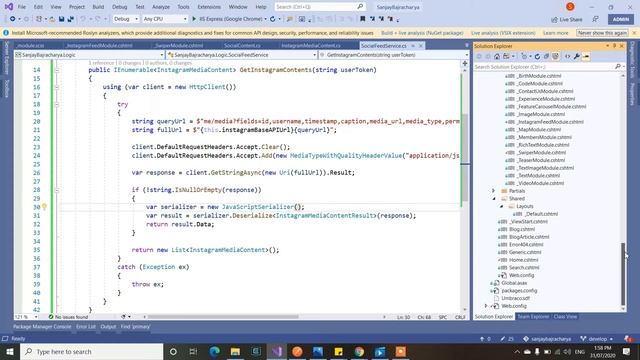The height and width of the screenshot is (360, 640).
Task: Toggle bookmark icon in main toolbar
Action: (x=362, y=19)
